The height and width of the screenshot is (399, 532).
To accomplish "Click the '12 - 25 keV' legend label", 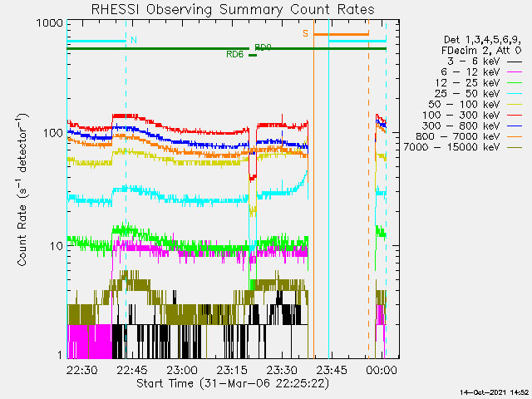I will tap(467, 83).
